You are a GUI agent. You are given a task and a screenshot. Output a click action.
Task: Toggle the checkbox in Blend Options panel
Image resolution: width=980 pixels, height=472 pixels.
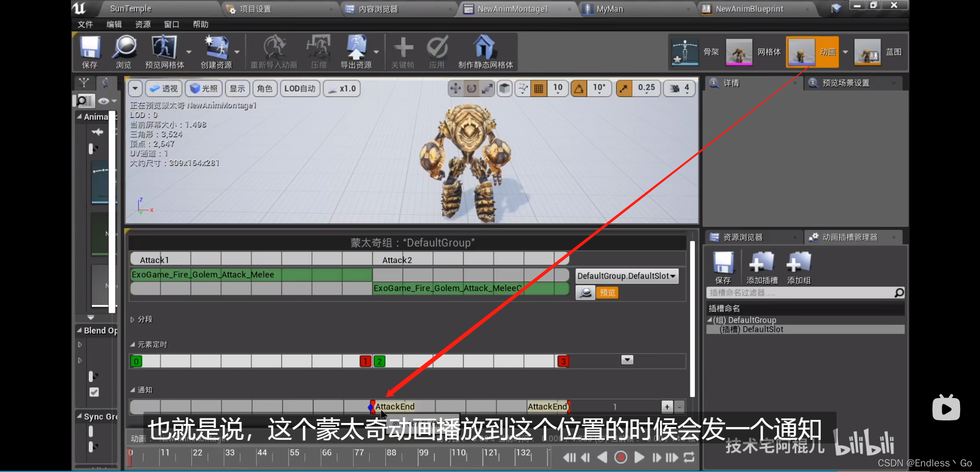click(x=94, y=392)
